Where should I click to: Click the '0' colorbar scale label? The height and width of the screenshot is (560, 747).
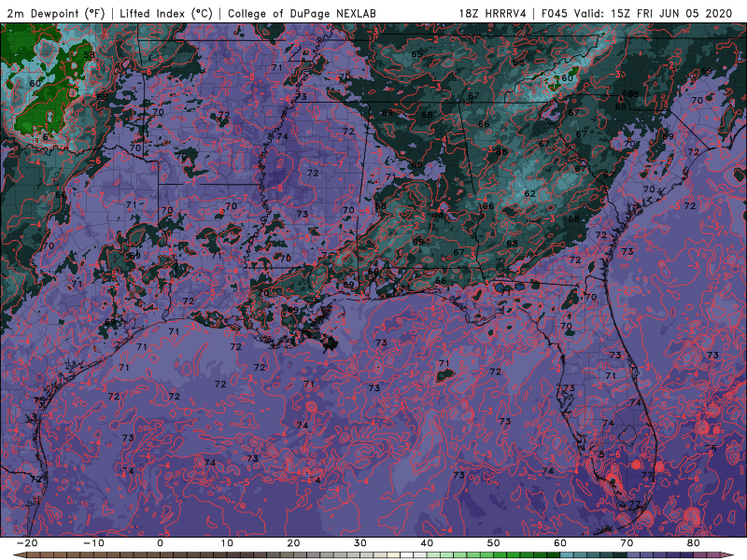tap(160, 543)
